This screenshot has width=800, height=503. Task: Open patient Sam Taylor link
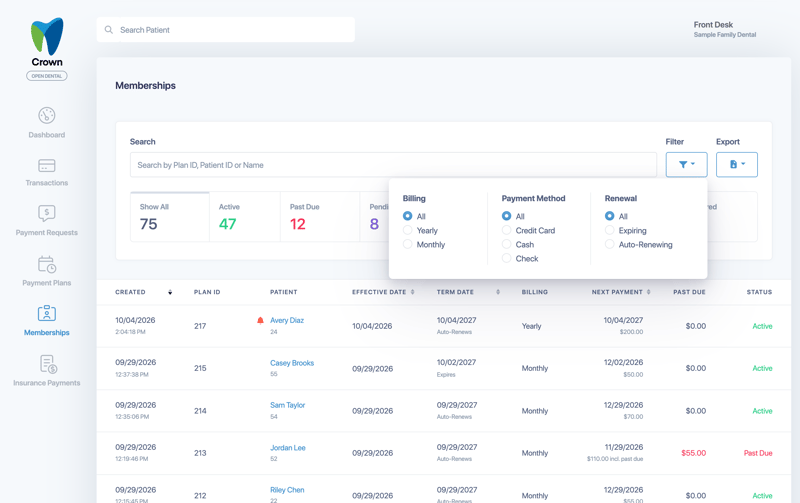coord(287,405)
